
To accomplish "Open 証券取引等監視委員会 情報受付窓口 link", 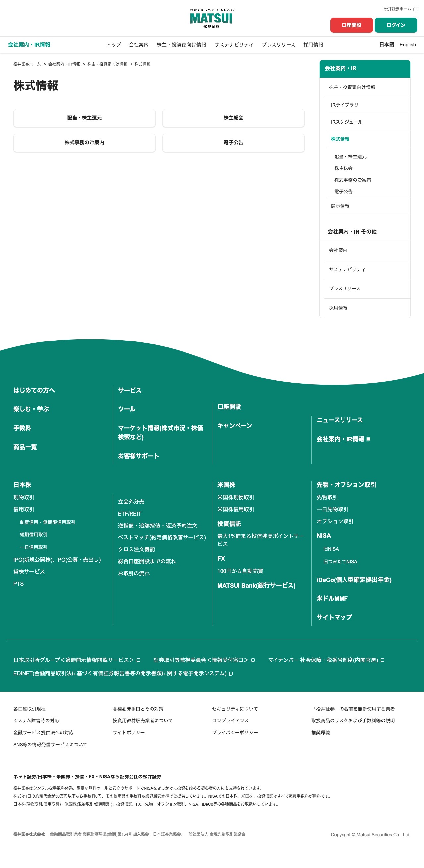I will click(x=204, y=660).
